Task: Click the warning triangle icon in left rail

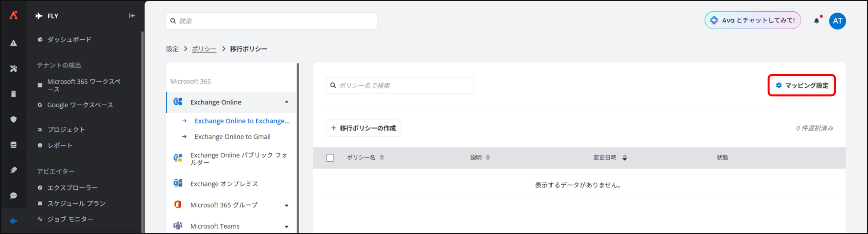Action: point(14,43)
